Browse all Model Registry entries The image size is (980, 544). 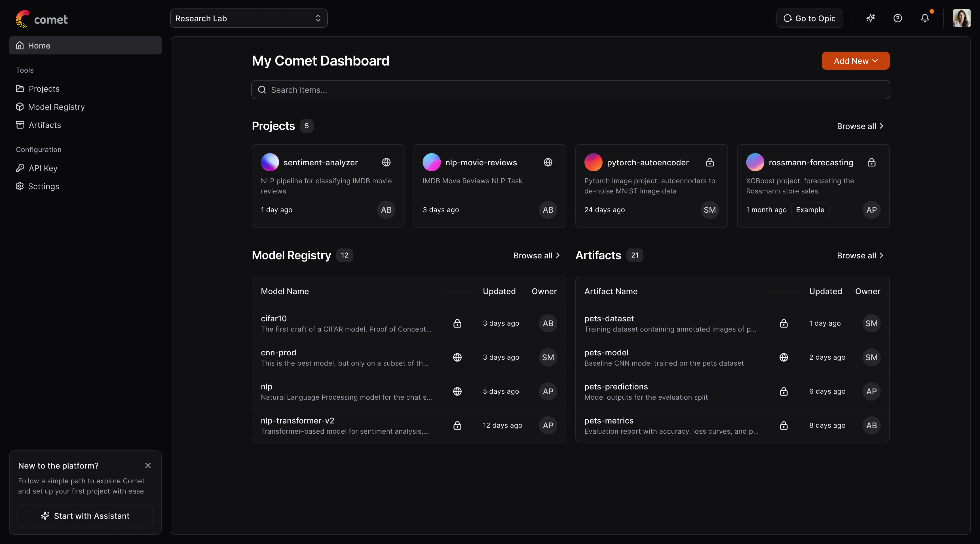(x=537, y=256)
